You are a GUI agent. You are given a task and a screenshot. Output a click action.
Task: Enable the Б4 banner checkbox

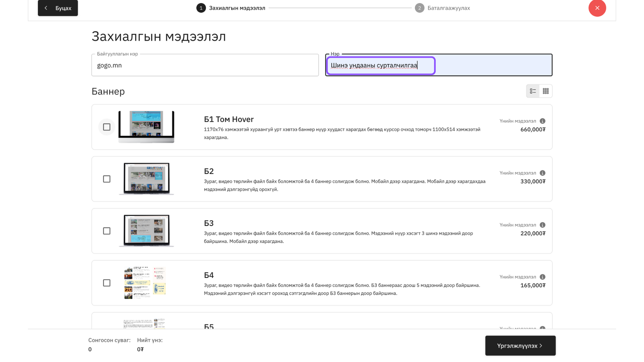coord(107,283)
